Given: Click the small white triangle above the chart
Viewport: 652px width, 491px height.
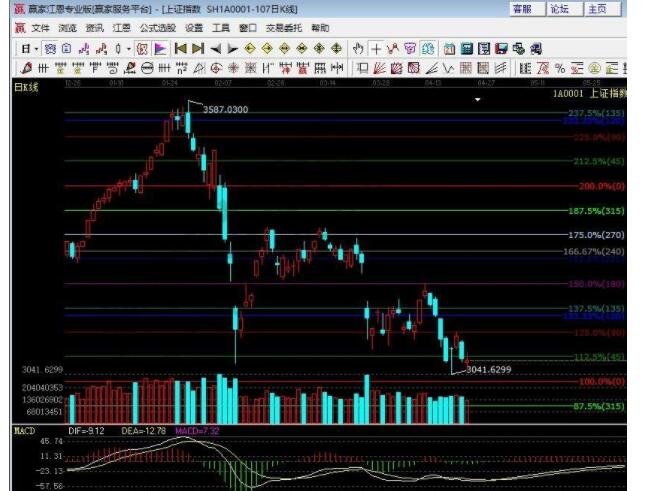Looking at the screenshot, I should [x=479, y=100].
